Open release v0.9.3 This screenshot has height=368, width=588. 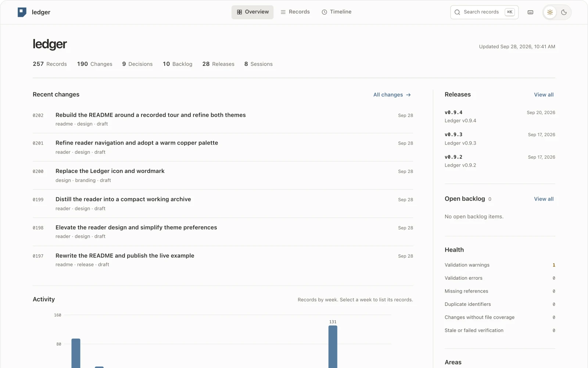[x=500, y=139]
